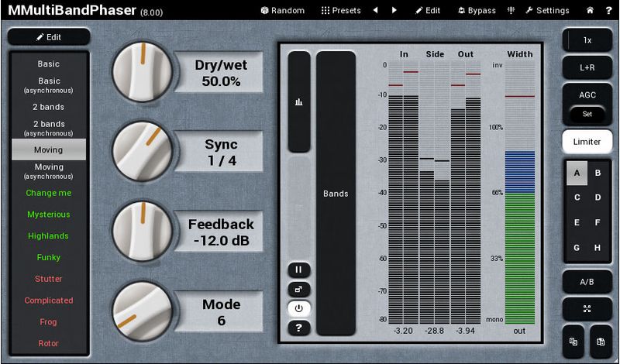Image resolution: width=620 pixels, height=364 pixels.
Task: Toggle the meters power button
Action: click(298, 308)
